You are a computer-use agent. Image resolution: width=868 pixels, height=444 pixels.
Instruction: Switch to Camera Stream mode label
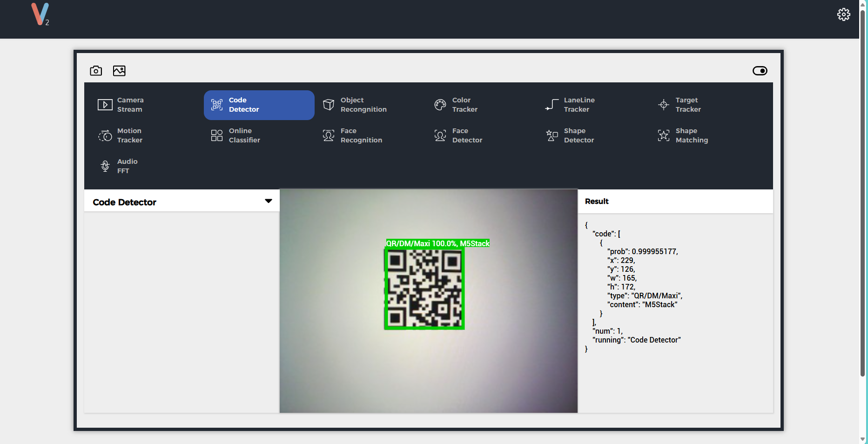point(130,105)
